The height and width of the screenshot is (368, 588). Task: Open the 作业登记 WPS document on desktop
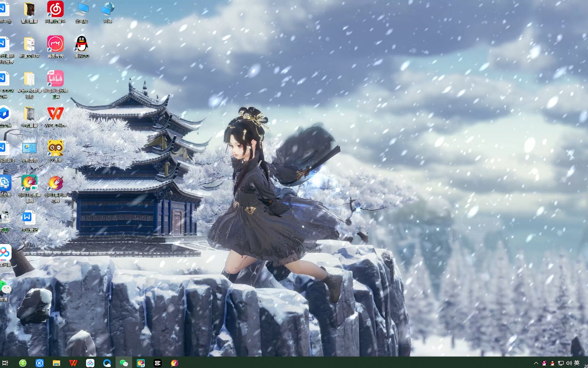click(x=29, y=221)
